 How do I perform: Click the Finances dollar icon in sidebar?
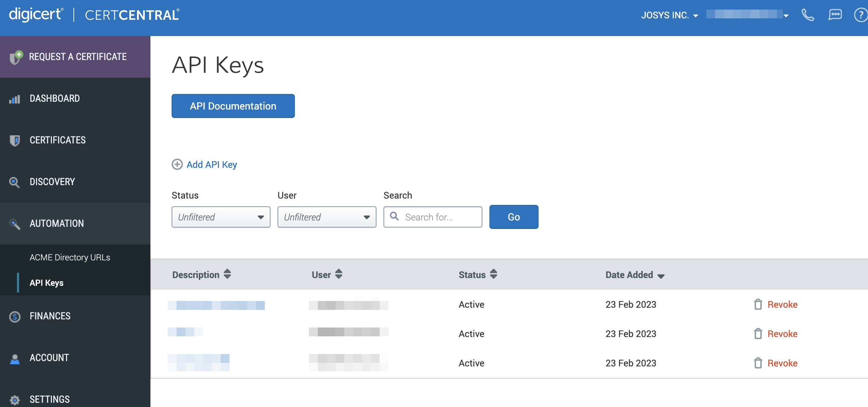coord(14,317)
